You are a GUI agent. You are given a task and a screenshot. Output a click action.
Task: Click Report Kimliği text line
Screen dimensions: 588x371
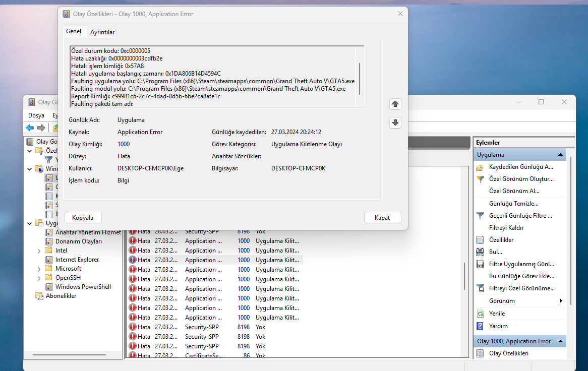click(x=146, y=96)
